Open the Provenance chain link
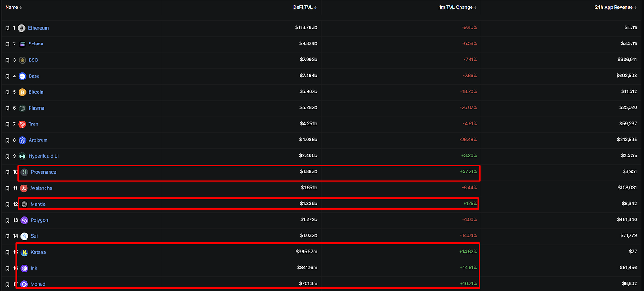Viewport: 644px width, 291px height. 43,172
